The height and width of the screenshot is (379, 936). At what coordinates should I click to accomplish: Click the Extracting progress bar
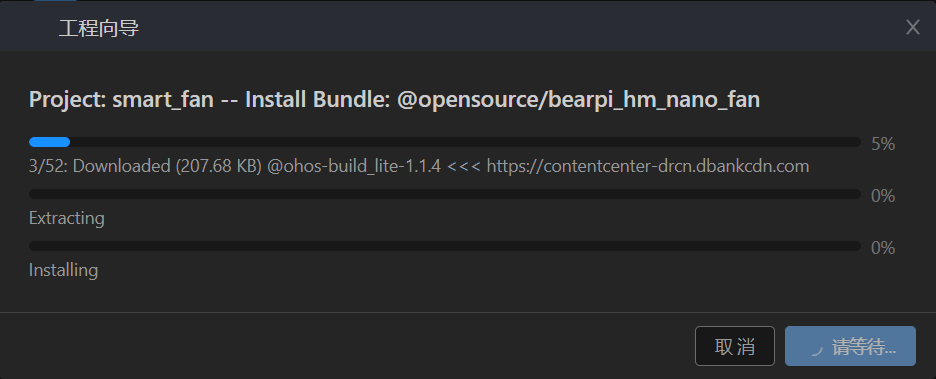445,194
